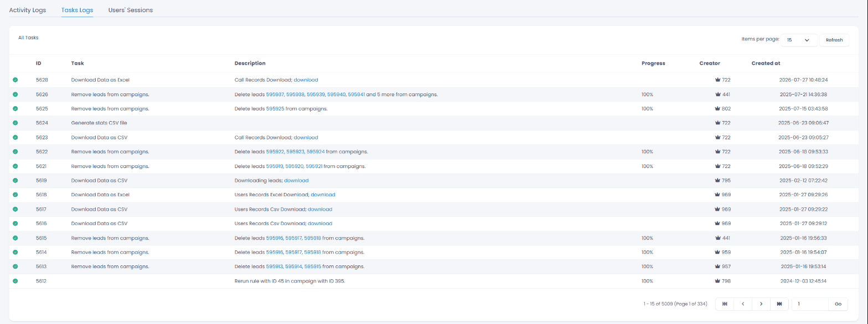The height and width of the screenshot is (324, 868).
Task: Click green status check of task 5625
Action: 15,109
